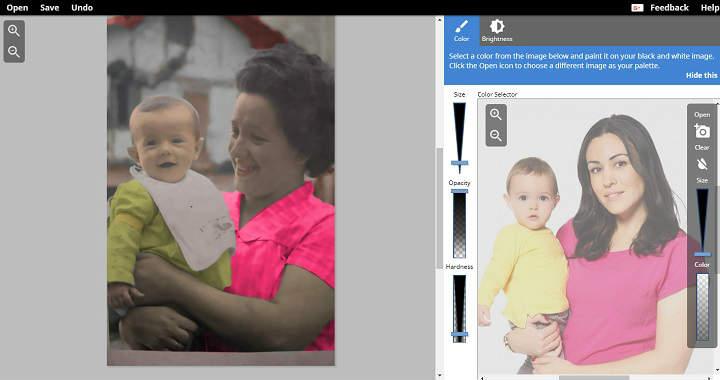The width and height of the screenshot is (720, 380).
Task: Adjust the brush Size slider handle
Action: tap(459, 163)
